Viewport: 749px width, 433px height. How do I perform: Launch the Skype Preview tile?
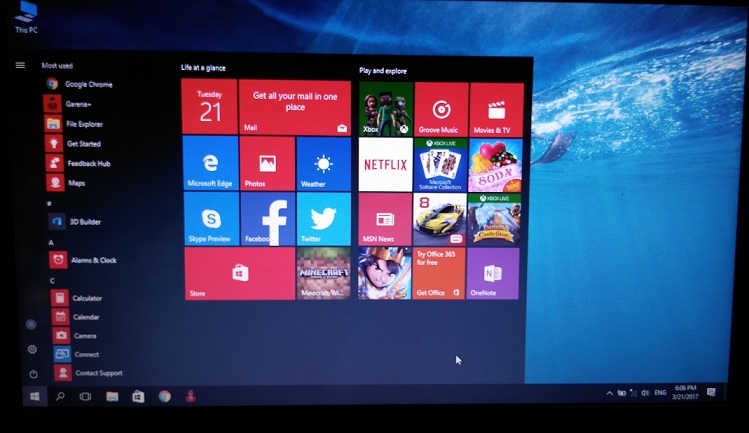tap(212, 219)
